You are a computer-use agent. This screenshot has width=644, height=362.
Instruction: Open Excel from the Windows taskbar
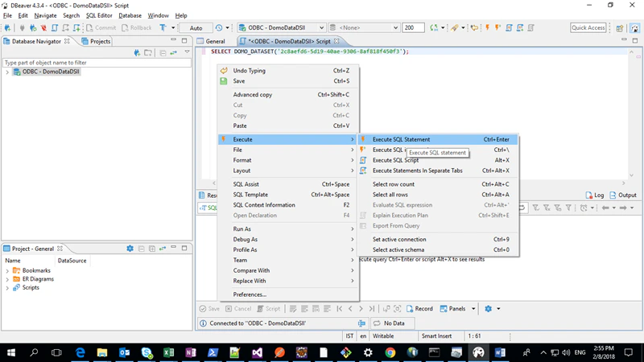coord(168,352)
